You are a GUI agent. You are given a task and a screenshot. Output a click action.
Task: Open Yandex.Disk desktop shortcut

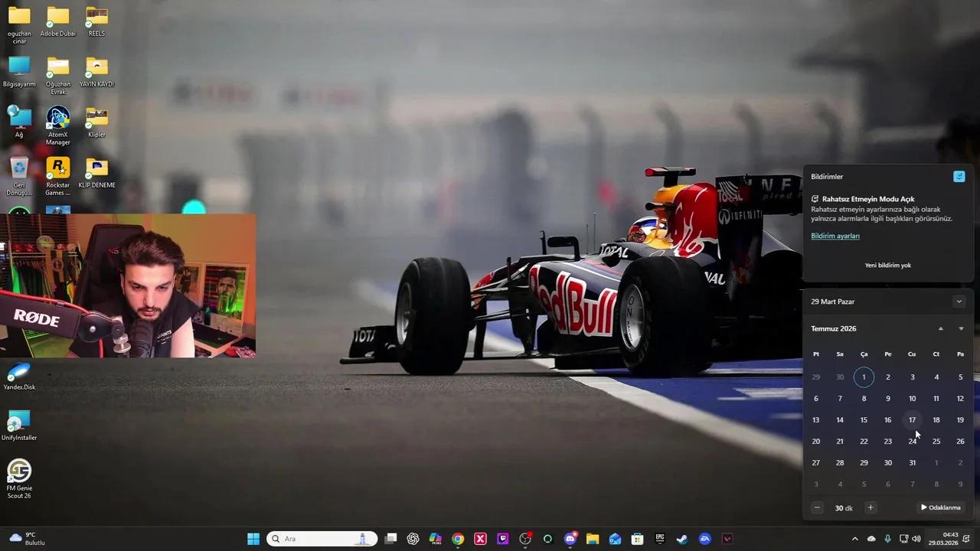point(19,377)
